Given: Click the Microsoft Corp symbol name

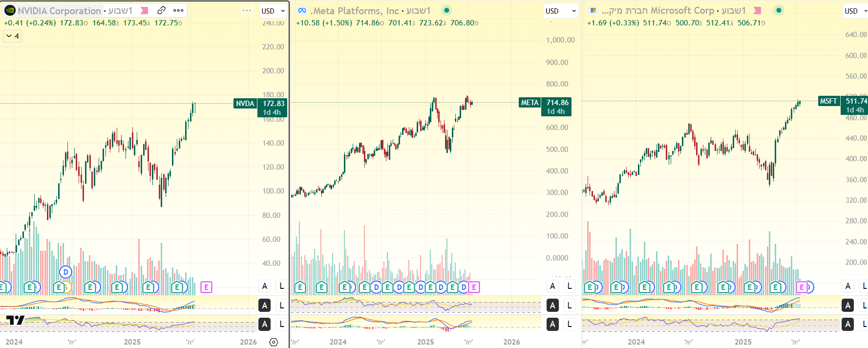Looking at the screenshot, I should click(x=658, y=10).
